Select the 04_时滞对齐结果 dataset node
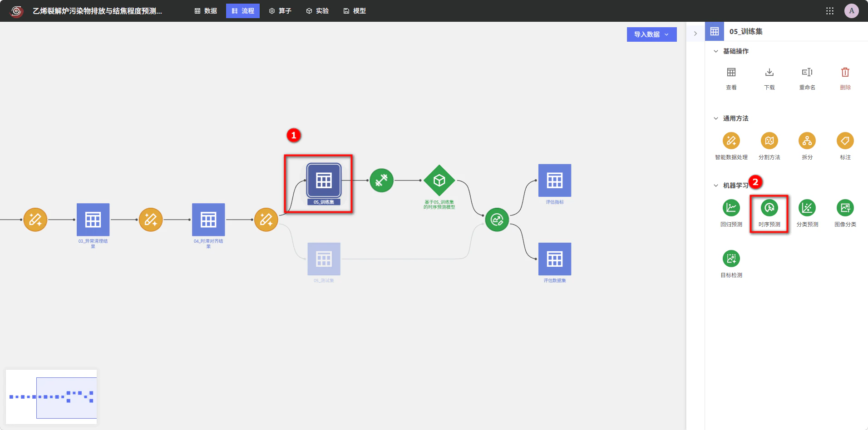The image size is (868, 430). (208, 220)
